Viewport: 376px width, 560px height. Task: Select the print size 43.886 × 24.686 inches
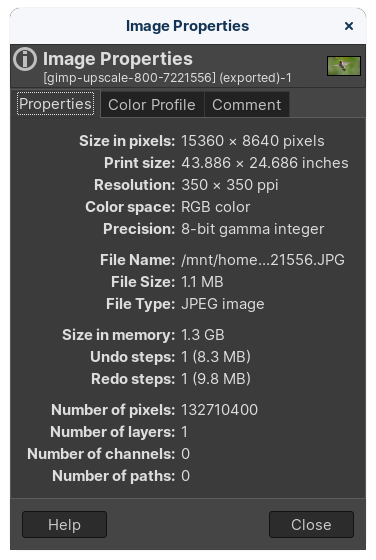tap(265, 163)
